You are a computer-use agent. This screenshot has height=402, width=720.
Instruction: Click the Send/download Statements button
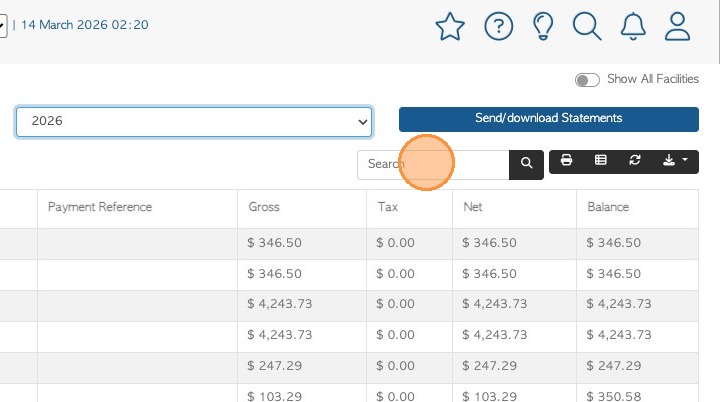coord(548,119)
